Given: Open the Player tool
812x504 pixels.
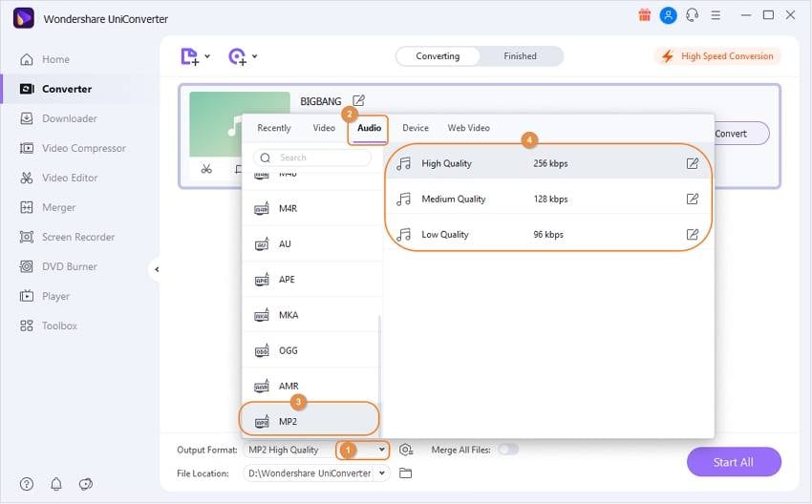Looking at the screenshot, I should click(45, 296).
